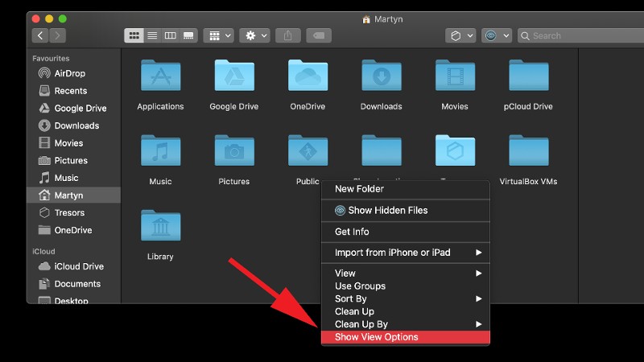Switch to gallery view in toolbar
644x362 pixels.
coord(188,35)
